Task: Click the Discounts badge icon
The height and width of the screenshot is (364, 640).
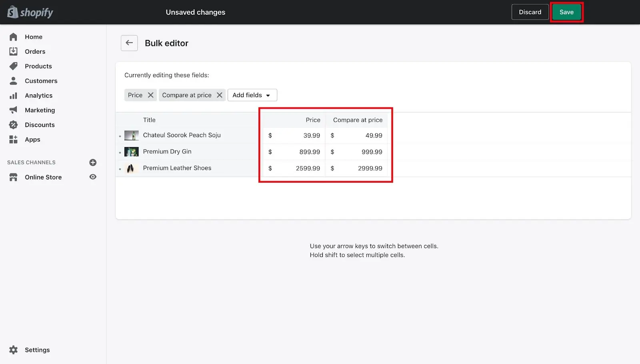Action: 13,125
